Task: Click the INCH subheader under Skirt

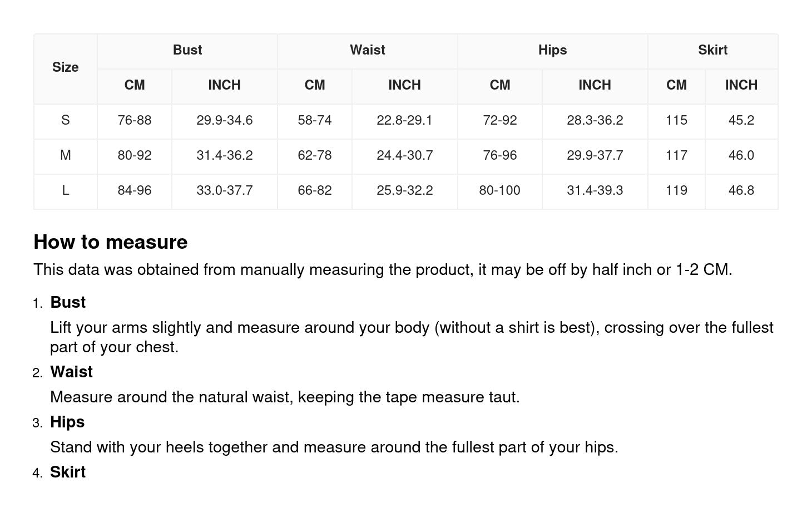Action: tap(741, 85)
